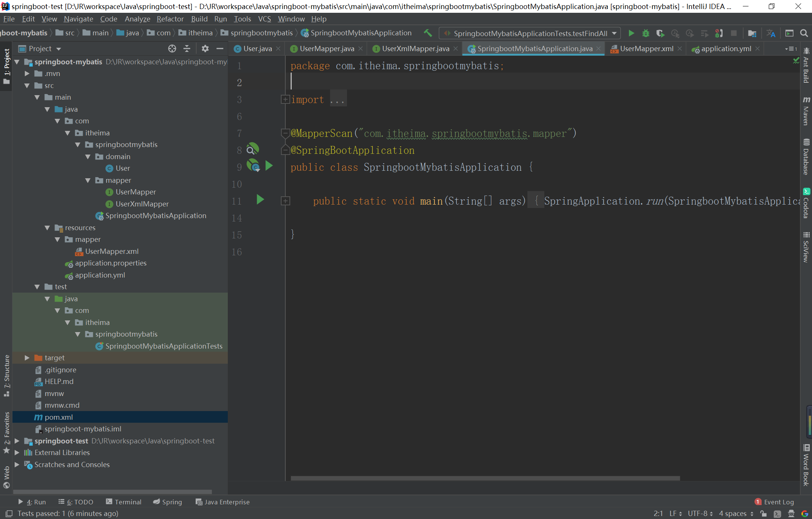Open the Event Log
This screenshot has height=519, width=812.
[774, 502]
